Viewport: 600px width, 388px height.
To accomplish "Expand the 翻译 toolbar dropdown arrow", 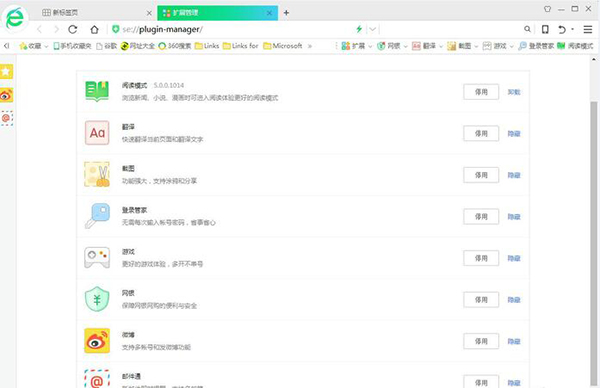I will tap(441, 46).
